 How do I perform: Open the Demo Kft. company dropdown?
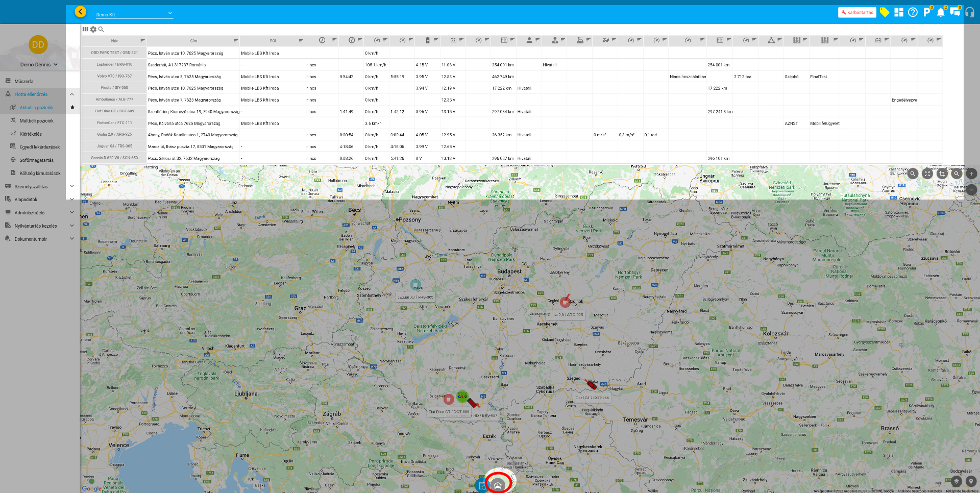click(x=134, y=14)
